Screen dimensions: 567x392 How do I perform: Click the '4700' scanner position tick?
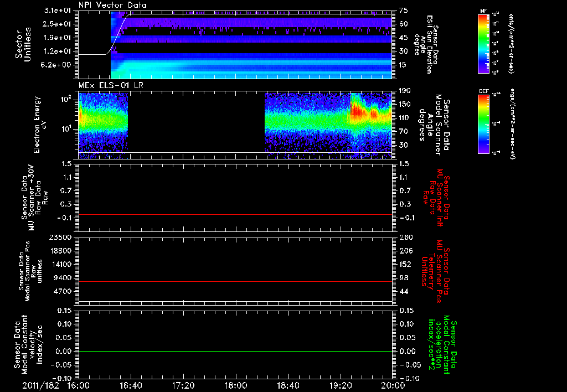pyautogui.click(x=63, y=291)
